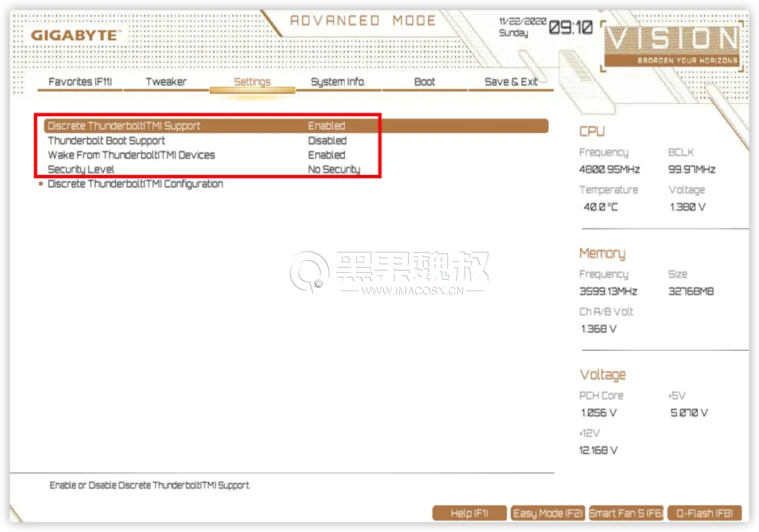Click +5V reading 5.070 V
The height and width of the screenshot is (532, 759).
tap(689, 413)
